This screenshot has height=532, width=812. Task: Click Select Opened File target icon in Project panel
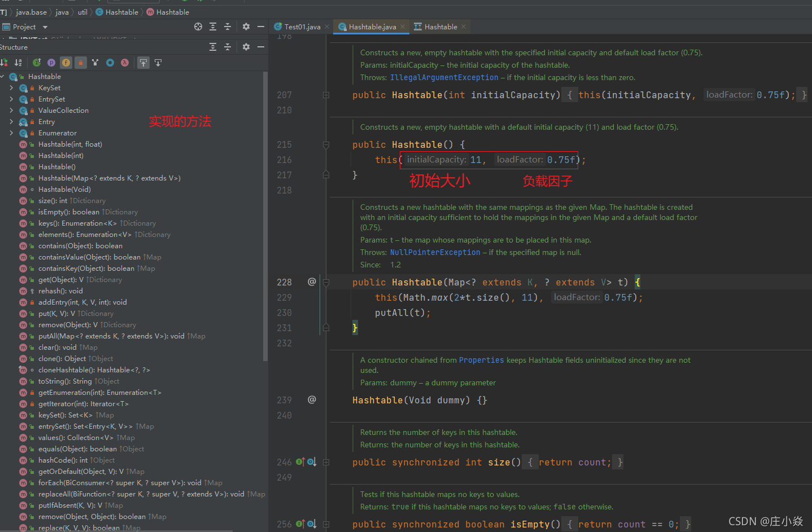click(x=198, y=27)
